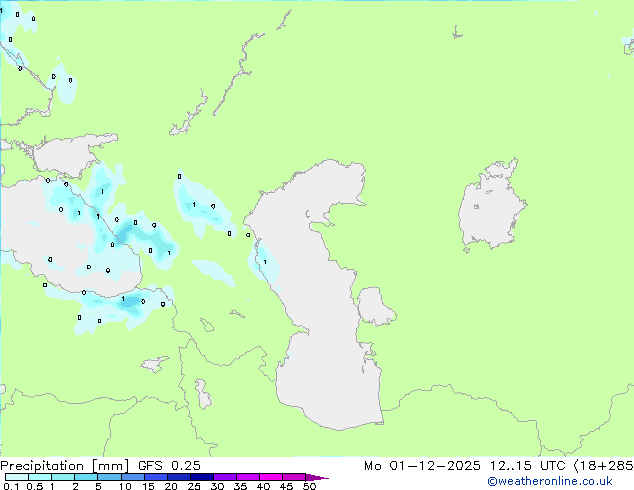The width and height of the screenshot is (634, 490).
Task: Click the 10–15 mm legend swatch
Action: point(133,477)
